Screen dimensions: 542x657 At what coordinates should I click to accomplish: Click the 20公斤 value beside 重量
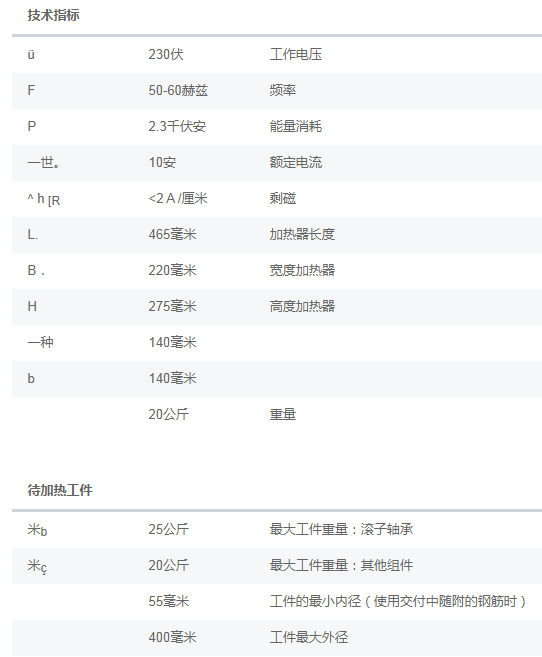168,415
